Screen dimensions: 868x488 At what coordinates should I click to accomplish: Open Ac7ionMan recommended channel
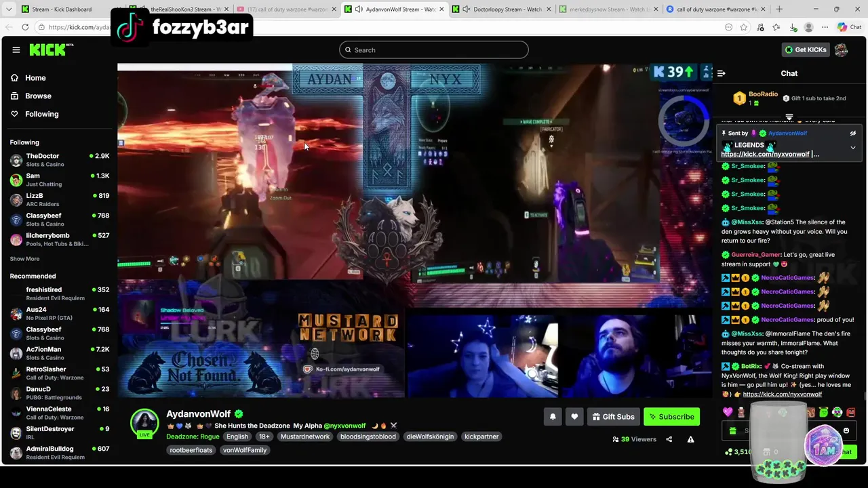coord(59,353)
